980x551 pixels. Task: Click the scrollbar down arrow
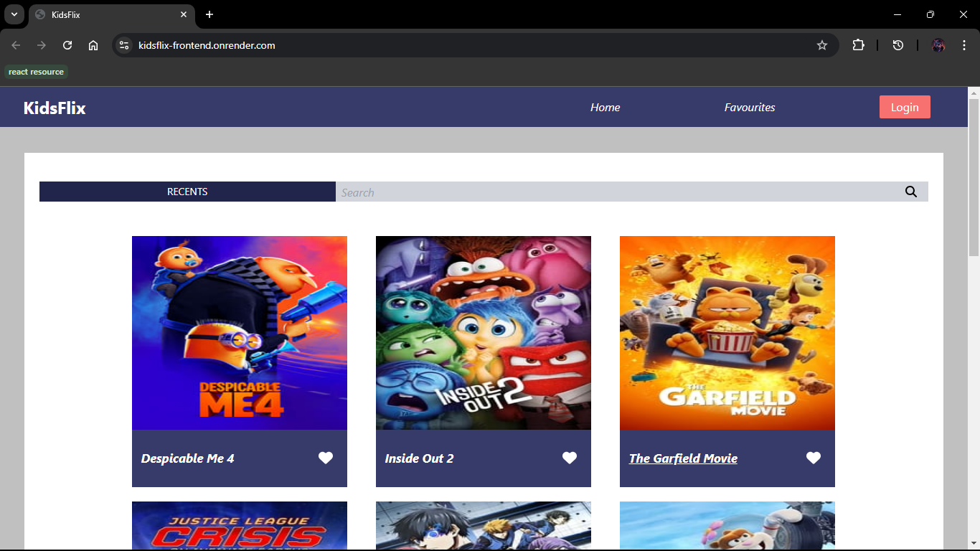tap(974, 544)
